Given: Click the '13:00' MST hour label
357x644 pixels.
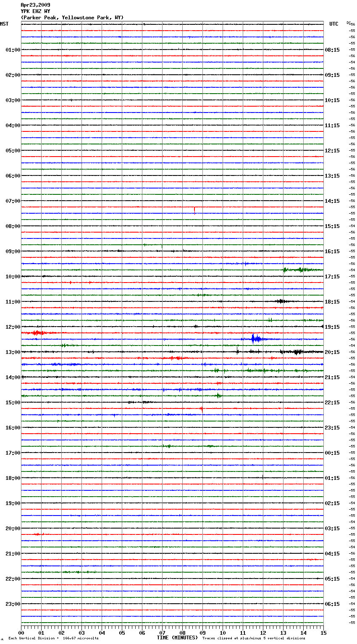Looking at the screenshot, I should [13, 352].
